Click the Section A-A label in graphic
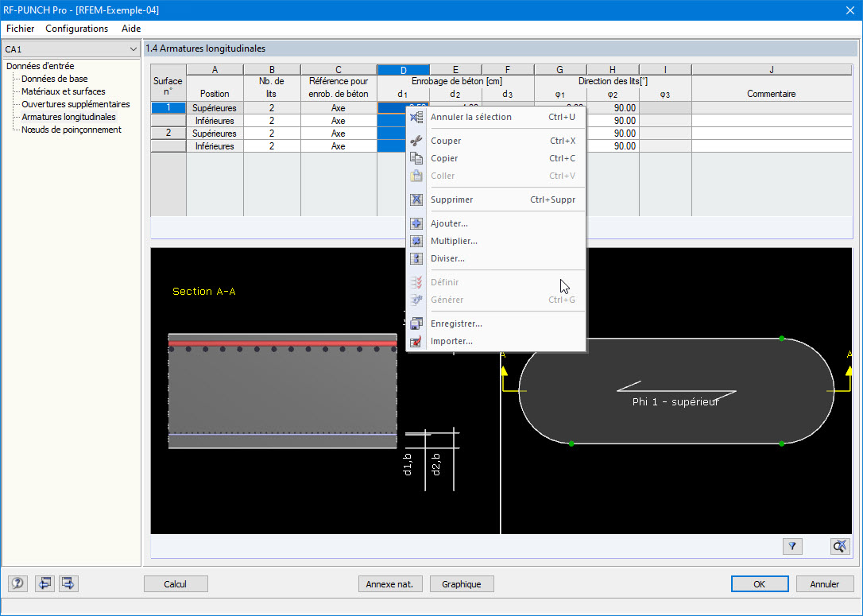This screenshot has height=616, width=863. point(204,291)
